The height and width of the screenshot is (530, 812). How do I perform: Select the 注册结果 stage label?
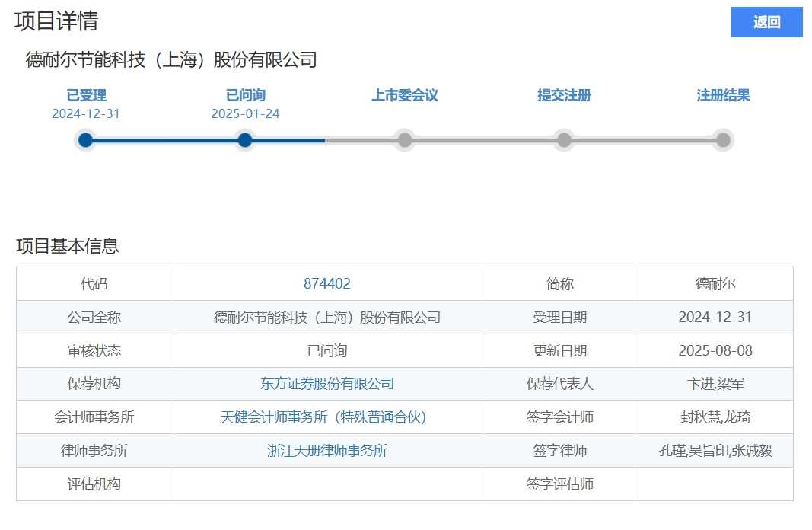(x=723, y=96)
